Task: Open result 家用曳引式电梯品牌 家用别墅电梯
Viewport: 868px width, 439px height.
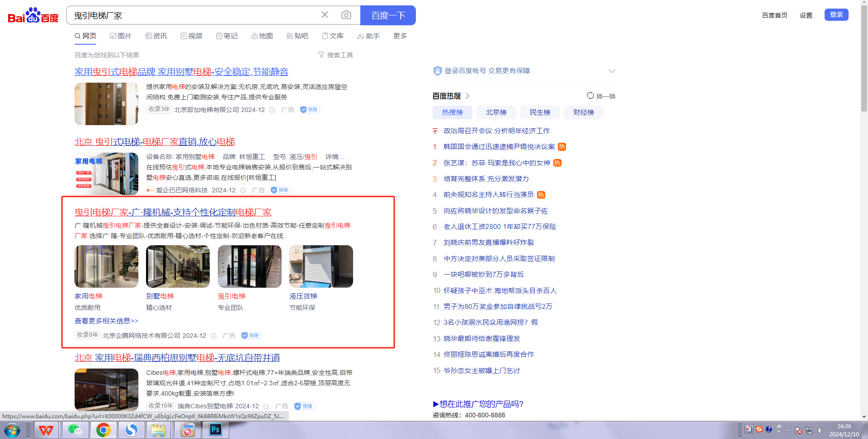Action: [181, 72]
